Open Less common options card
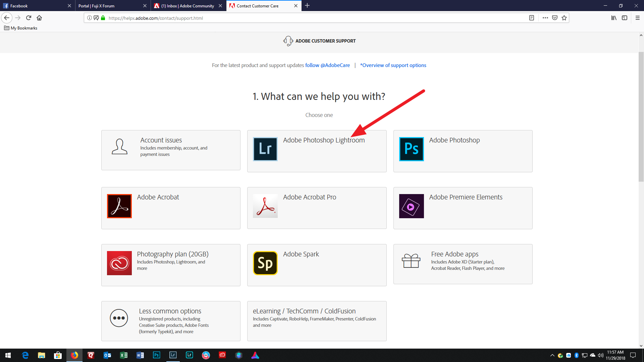This screenshot has width=644, height=362. click(171, 321)
